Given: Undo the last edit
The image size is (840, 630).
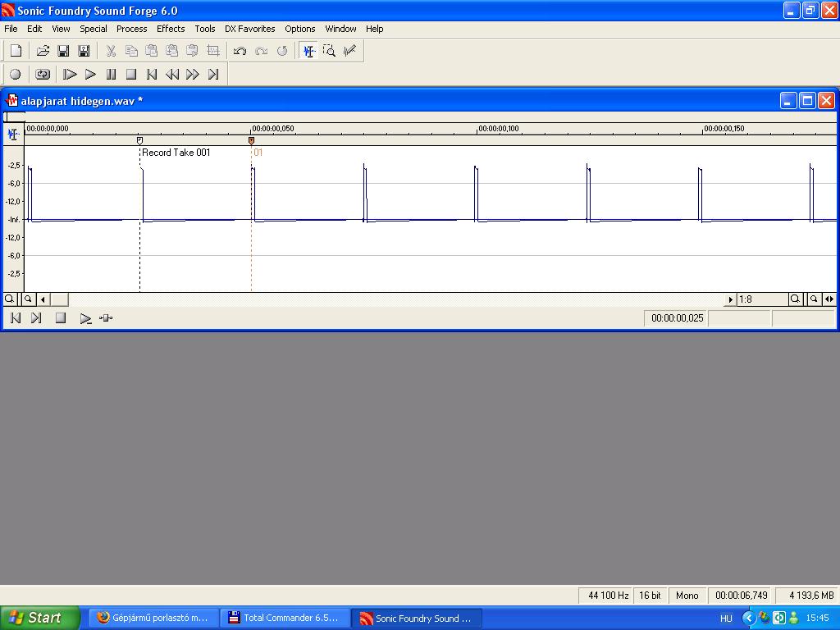Looking at the screenshot, I should (x=240, y=51).
